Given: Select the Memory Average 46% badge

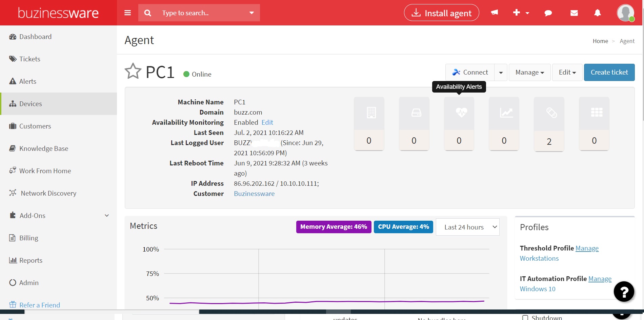Looking at the screenshot, I should pyautogui.click(x=333, y=227).
